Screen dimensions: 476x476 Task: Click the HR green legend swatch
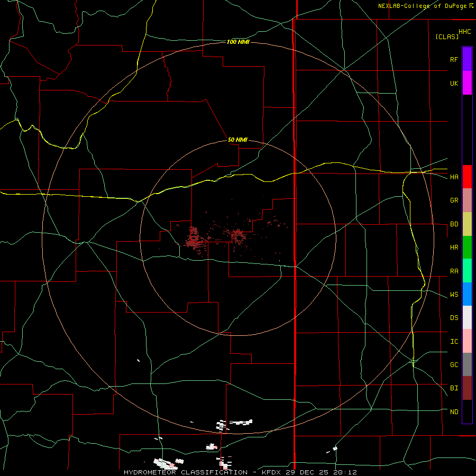467,247
